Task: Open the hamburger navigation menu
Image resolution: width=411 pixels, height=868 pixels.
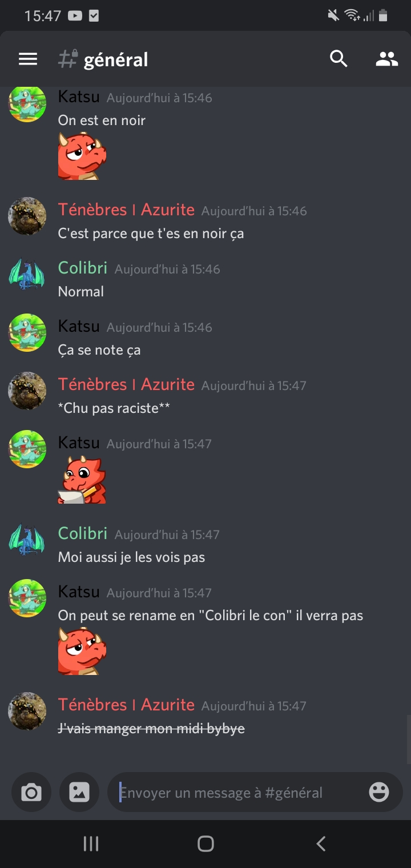Action: coord(28,59)
